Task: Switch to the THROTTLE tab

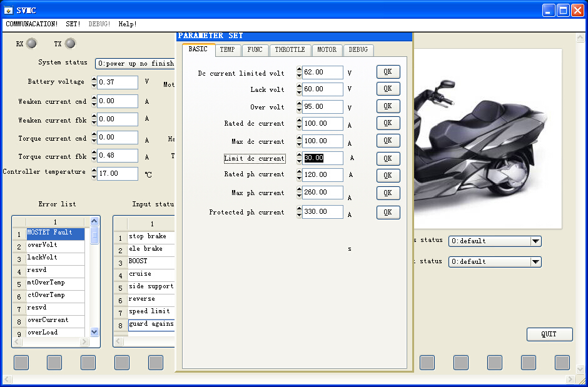Action: point(290,50)
